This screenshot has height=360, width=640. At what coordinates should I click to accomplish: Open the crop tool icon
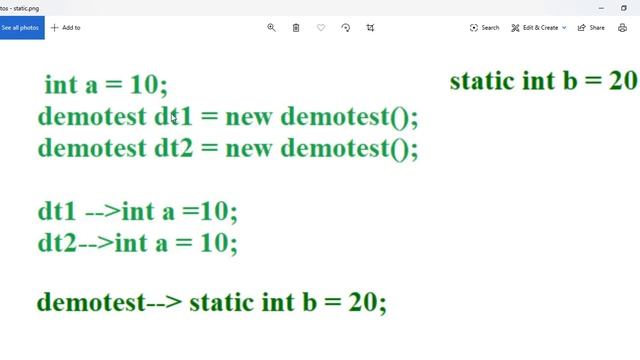[x=370, y=28]
